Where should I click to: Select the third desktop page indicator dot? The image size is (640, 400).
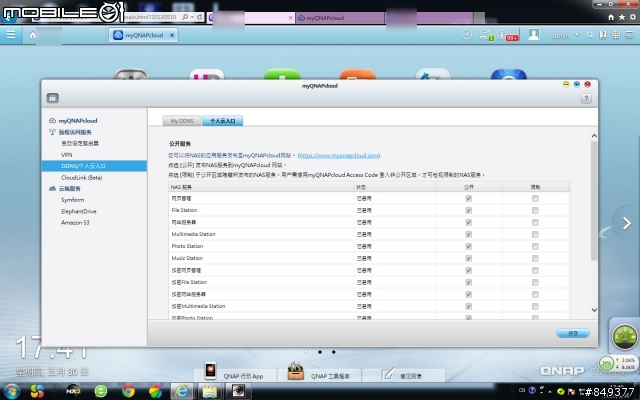click(333, 352)
